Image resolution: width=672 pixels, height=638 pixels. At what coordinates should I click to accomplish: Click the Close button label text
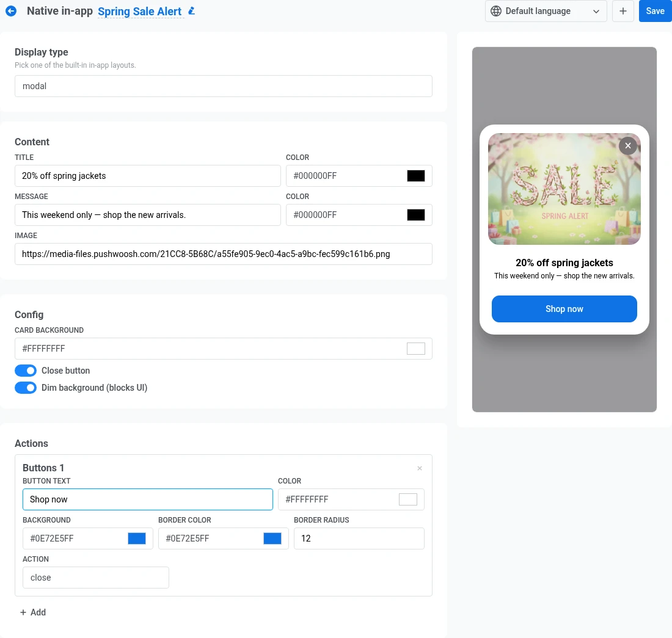65,371
